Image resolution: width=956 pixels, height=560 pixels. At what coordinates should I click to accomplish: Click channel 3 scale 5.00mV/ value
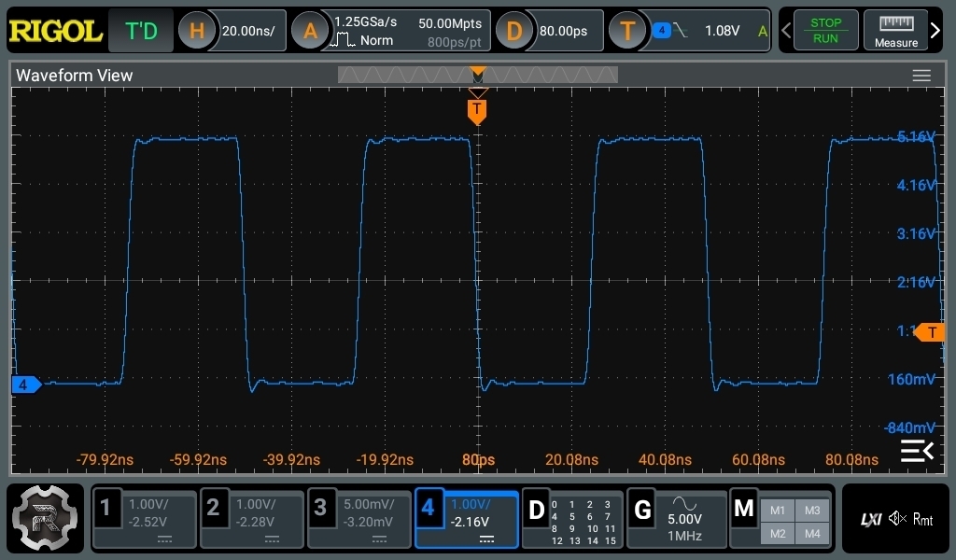pos(369,505)
